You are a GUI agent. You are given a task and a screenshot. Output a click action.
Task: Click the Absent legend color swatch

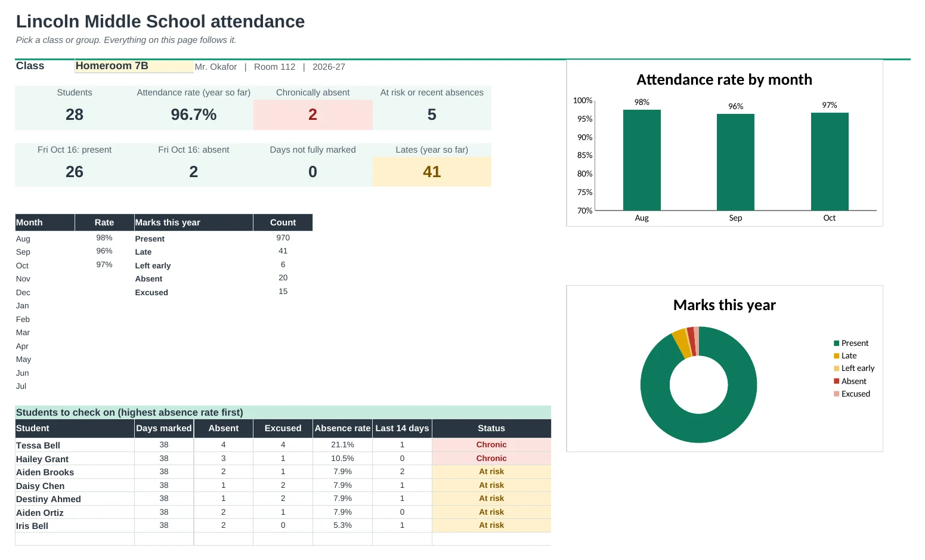click(x=836, y=381)
